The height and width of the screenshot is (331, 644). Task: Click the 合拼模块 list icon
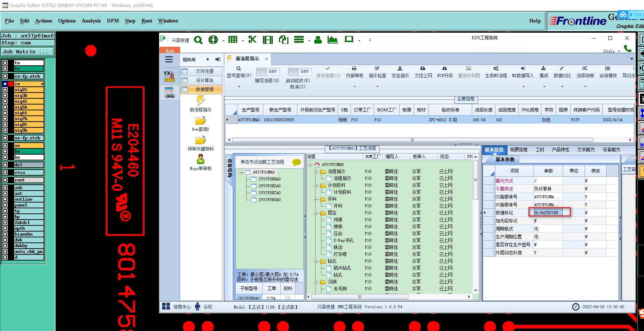tap(608, 68)
